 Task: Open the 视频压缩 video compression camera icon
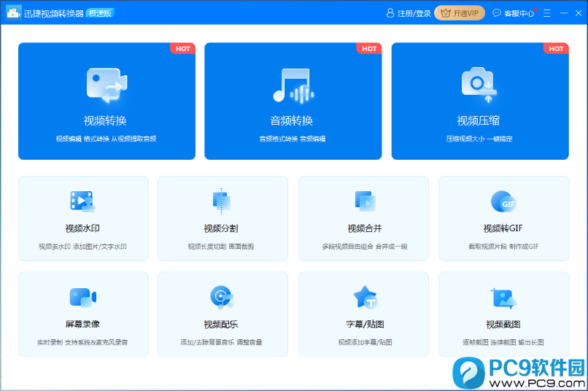[479, 85]
